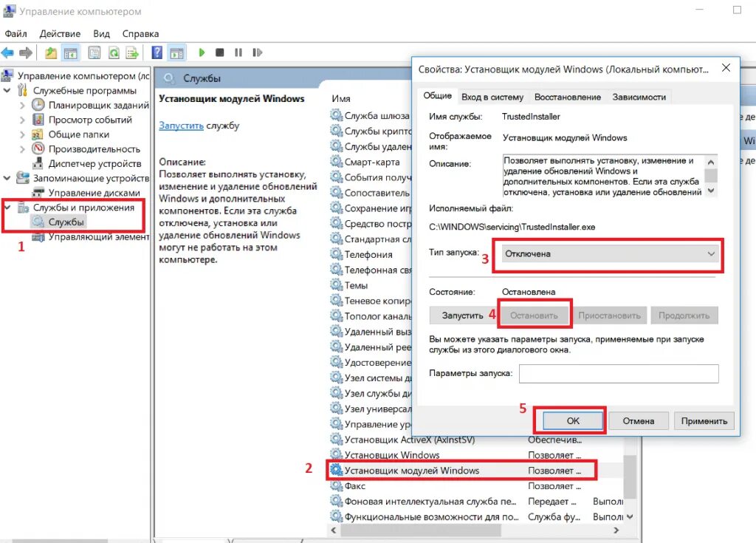The width and height of the screenshot is (756, 543).
Task: Select Управляющий элемент tree item
Action: (x=99, y=237)
